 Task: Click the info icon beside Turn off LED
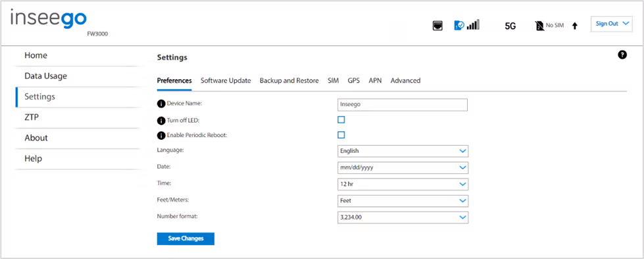161,120
